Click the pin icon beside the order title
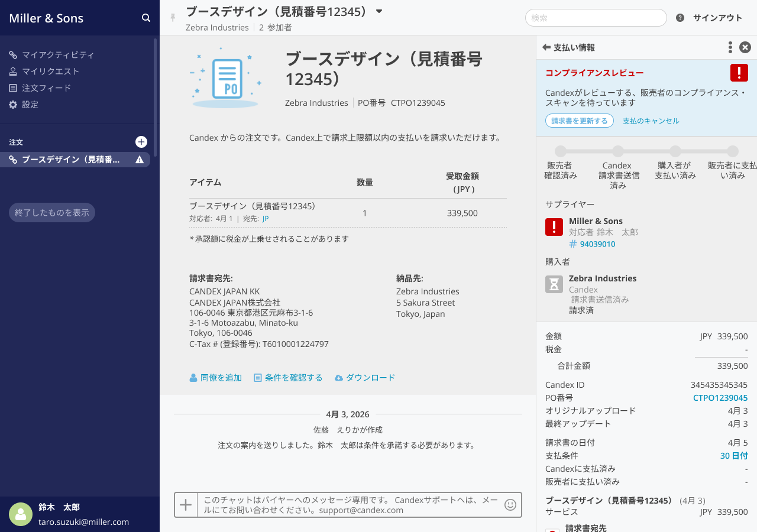 (x=173, y=18)
